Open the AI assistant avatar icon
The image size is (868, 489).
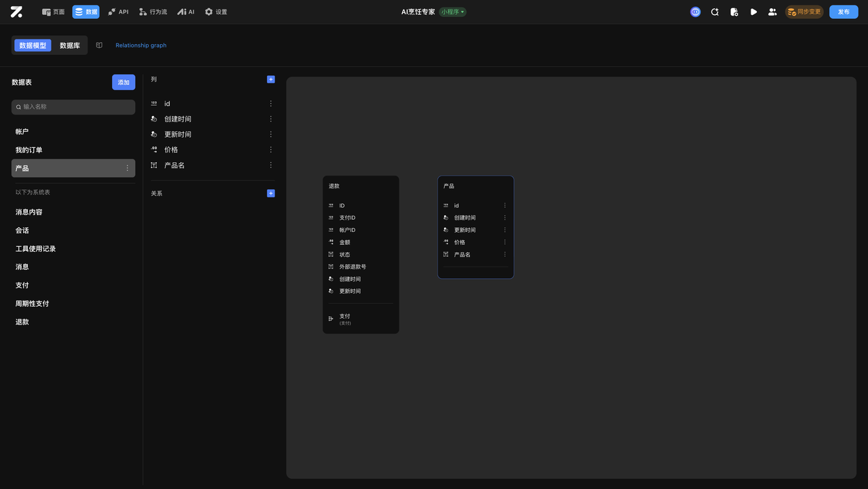(x=695, y=12)
